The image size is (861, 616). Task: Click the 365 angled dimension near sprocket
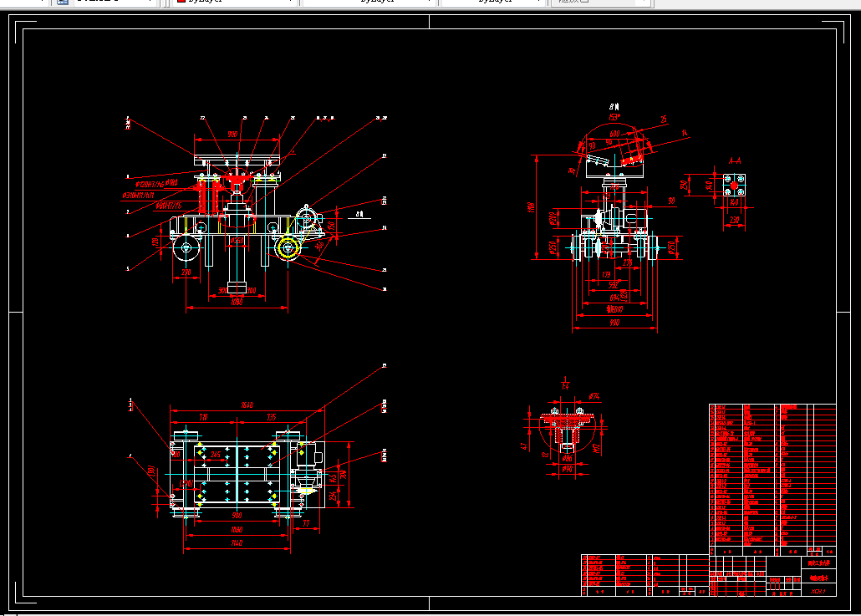coord(319,246)
